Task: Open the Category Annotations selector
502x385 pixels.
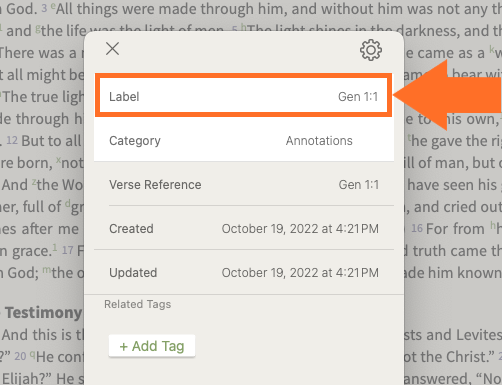Action: click(x=244, y=141)
